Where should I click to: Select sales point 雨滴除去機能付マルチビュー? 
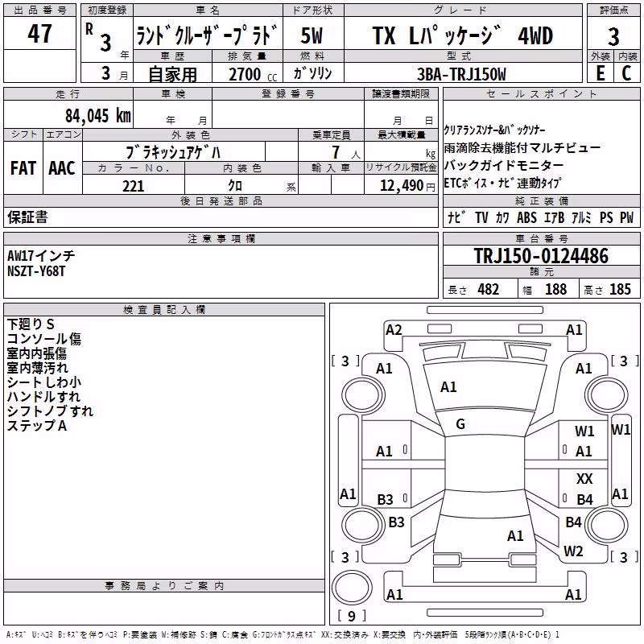click(x=522, y=147)
